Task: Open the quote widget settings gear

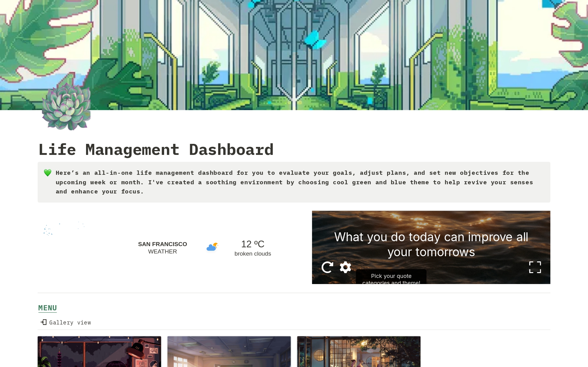Action: click(x=345, y=267)
